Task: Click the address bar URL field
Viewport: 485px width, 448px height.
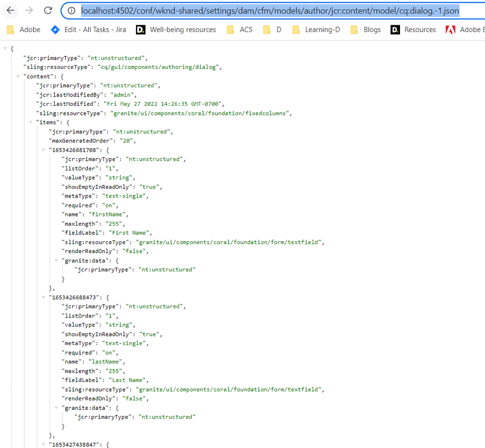Action: pos(269,11)
